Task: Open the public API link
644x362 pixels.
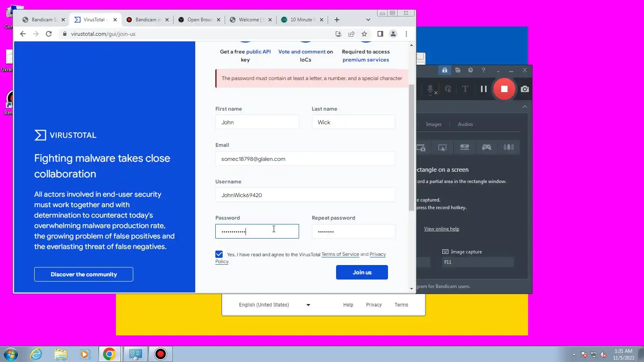Action: click(258, 52)
